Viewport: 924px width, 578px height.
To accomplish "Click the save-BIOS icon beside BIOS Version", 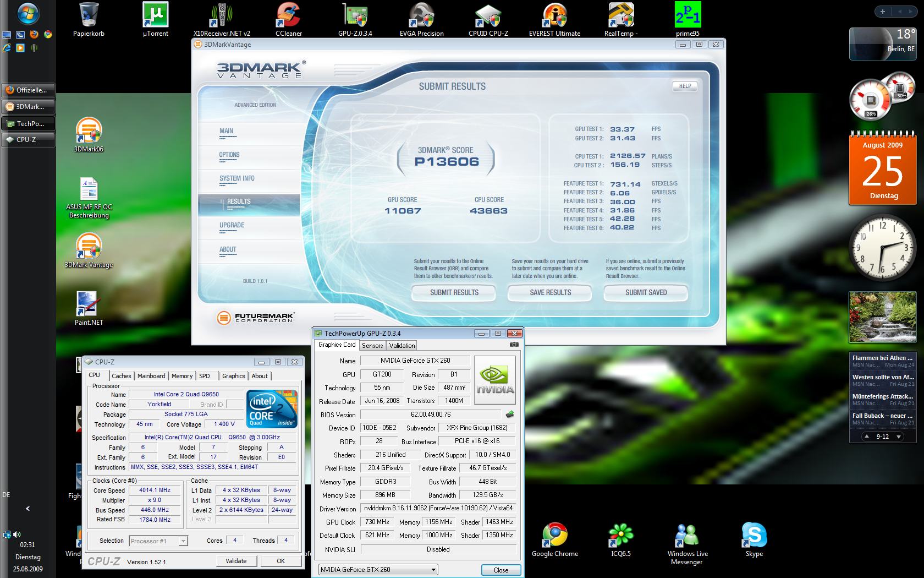I will click(510, 415).
